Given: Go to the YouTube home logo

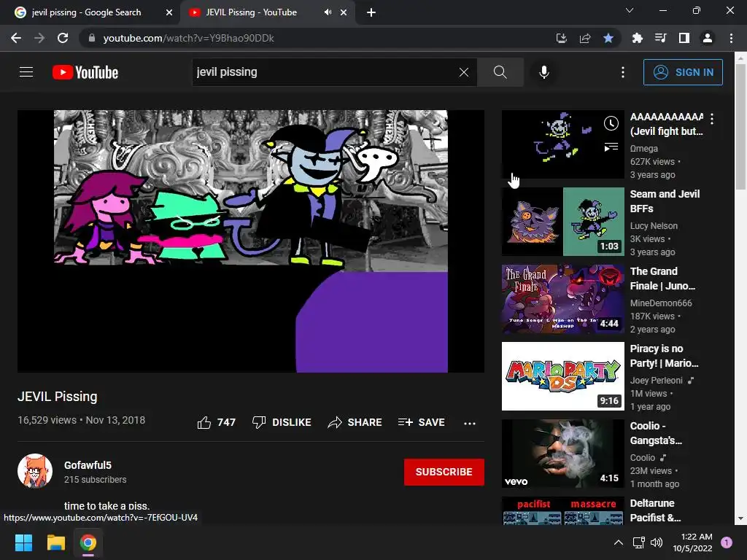Looking at the screenshot, I should point(85,72).
